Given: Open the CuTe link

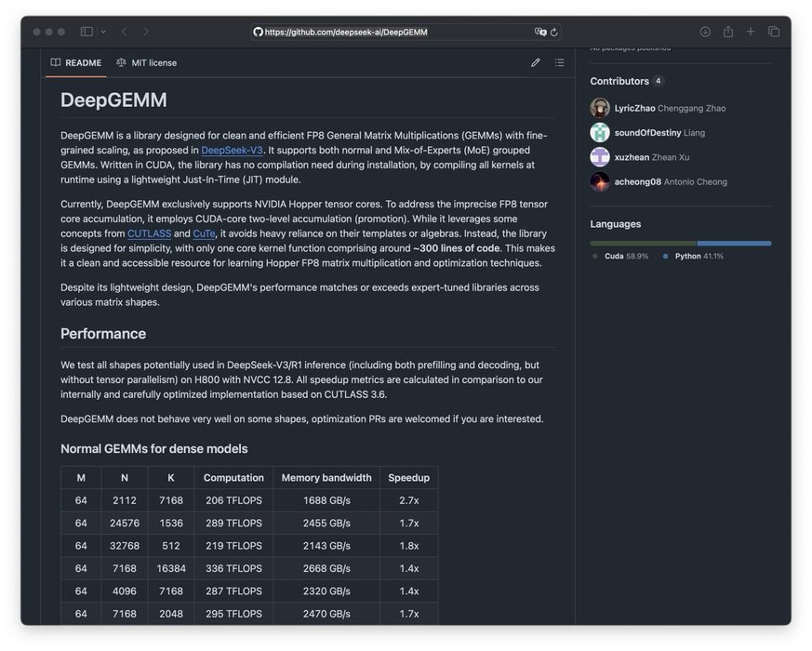Looking at the screenshot, I should tap(204, 233).
